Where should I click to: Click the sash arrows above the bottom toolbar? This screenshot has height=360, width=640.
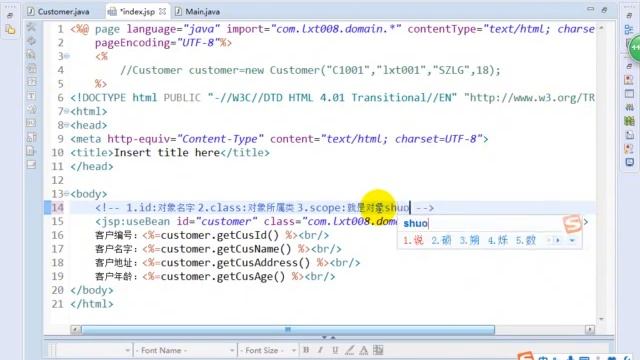point(329,338)
